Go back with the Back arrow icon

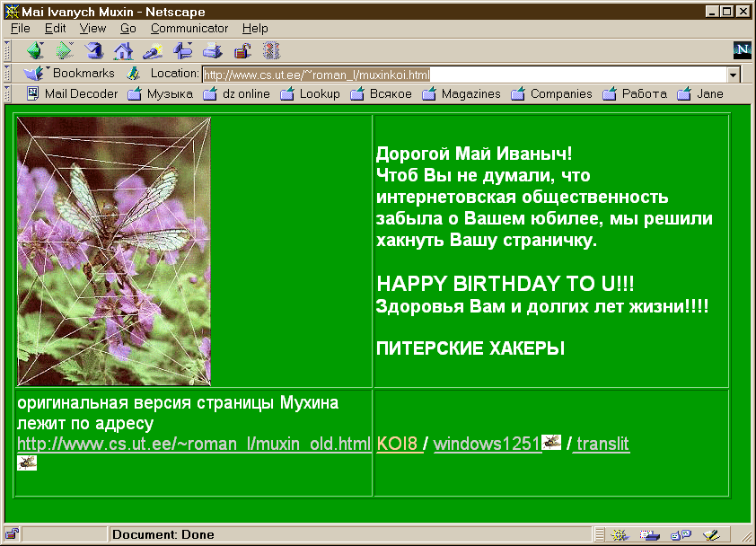pos(36,50)
